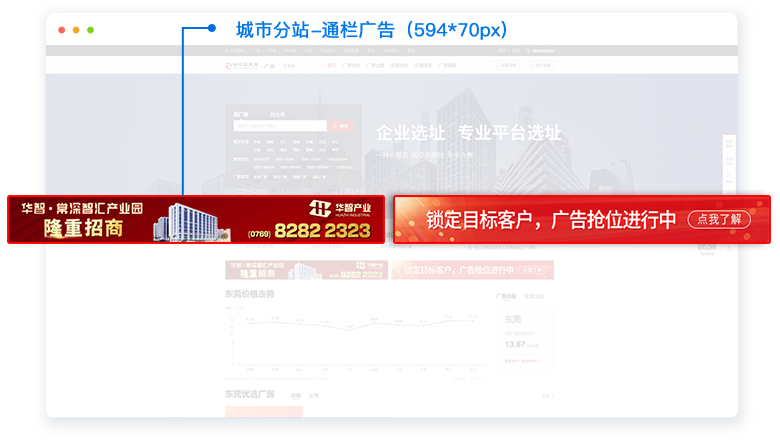Switch to the 找厂房 search tab

pyautogui.click(x=241, y=114)
